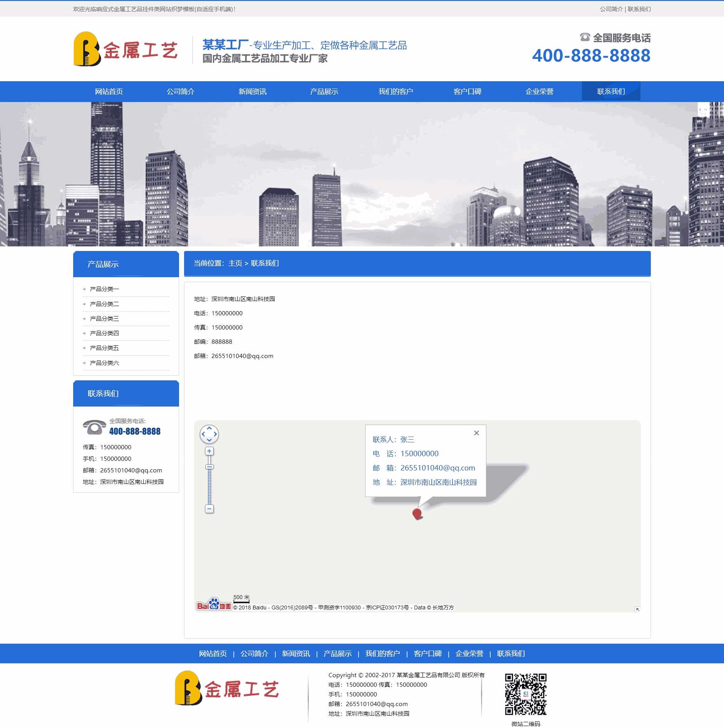Click the map pan compass control

click(209, 434)
